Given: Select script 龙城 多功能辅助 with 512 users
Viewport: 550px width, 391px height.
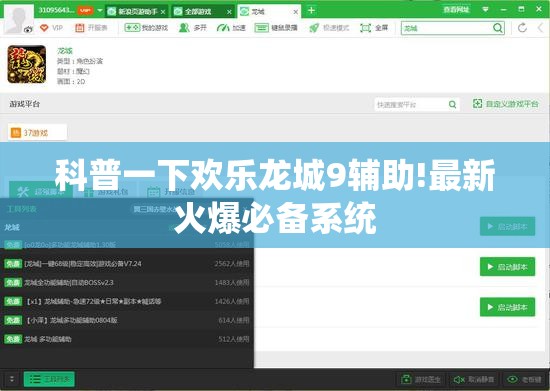Looking at the screenshot, I should coord(127,339).
